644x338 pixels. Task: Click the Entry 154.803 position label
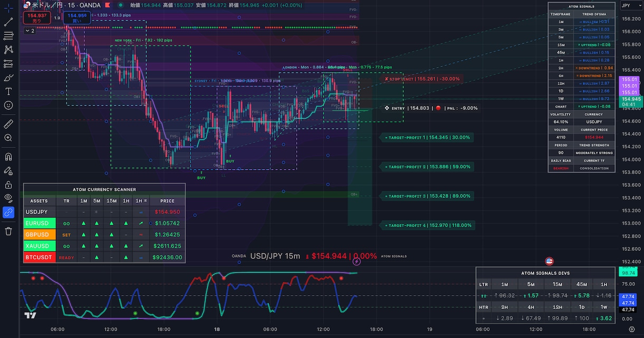[x=431, y=108]
